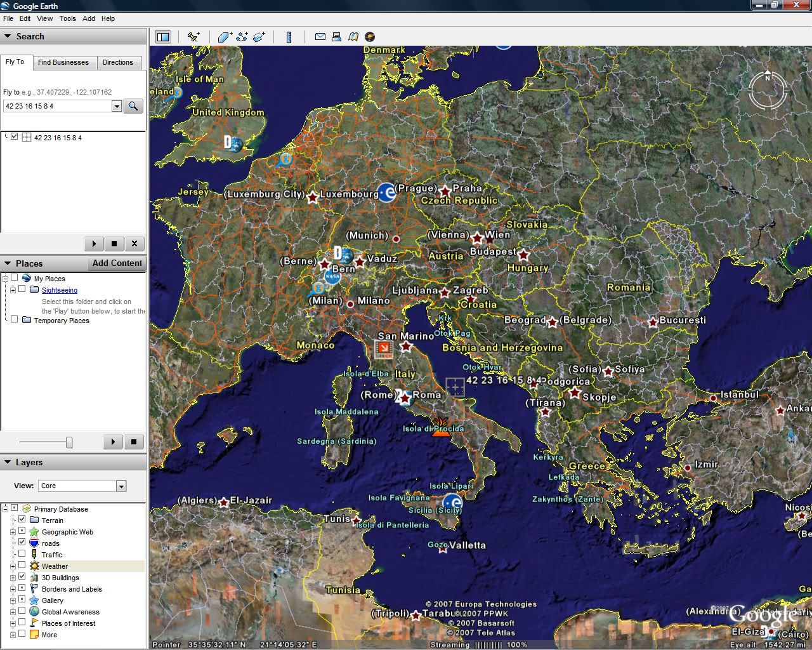Click the search magnifying glass button

[133, 106]
